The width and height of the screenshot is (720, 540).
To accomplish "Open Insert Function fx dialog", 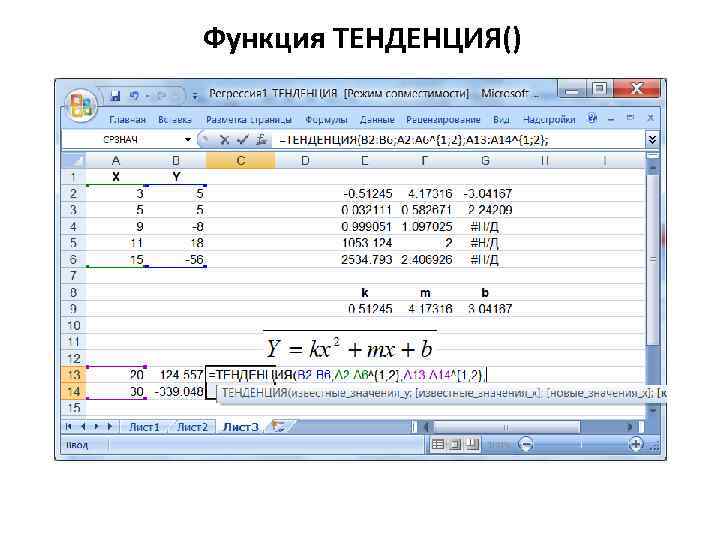I will [x=261, y=140].
